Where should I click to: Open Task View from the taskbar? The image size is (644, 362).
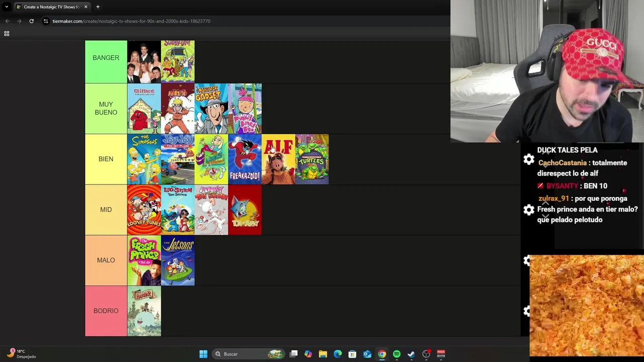pos(294,354)
